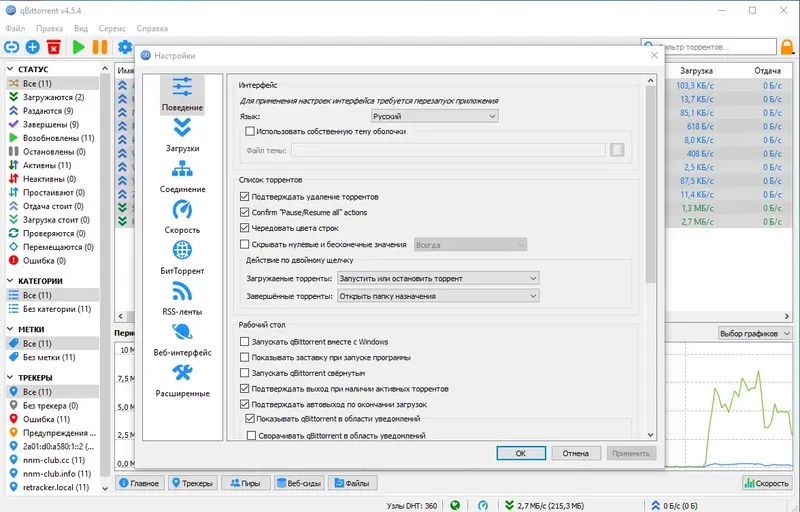Image resolution: width=800 pixels, height=512 pixels.
Task: Toggle Чередовать цвета строк checkbox
Action: [x=244, y=228]
